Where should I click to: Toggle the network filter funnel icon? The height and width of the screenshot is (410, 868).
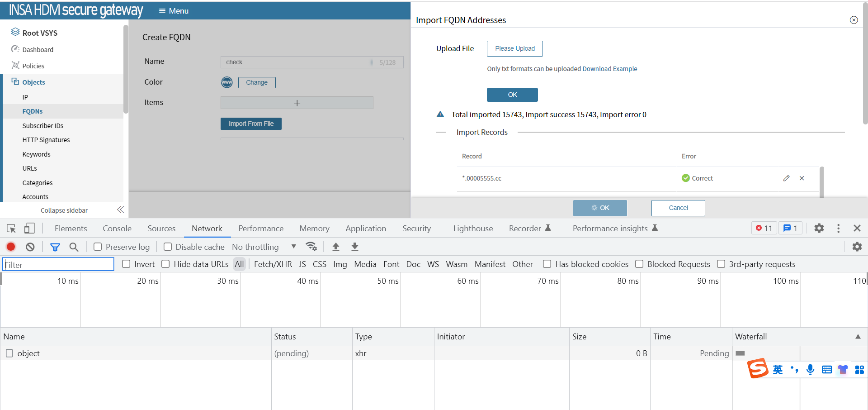click(x=55, y=247)
